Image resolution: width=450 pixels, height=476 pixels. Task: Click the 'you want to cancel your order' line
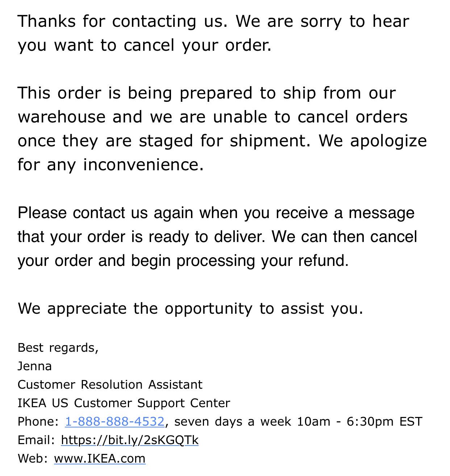[145, 45]
